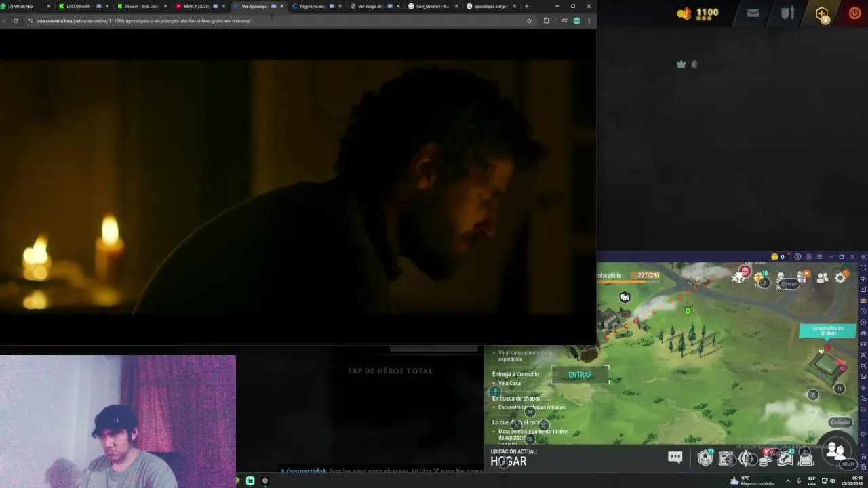Open BlueStacks sidebar settings gear
Viewport: 868px width, 488px height.
tap(863, 434)
